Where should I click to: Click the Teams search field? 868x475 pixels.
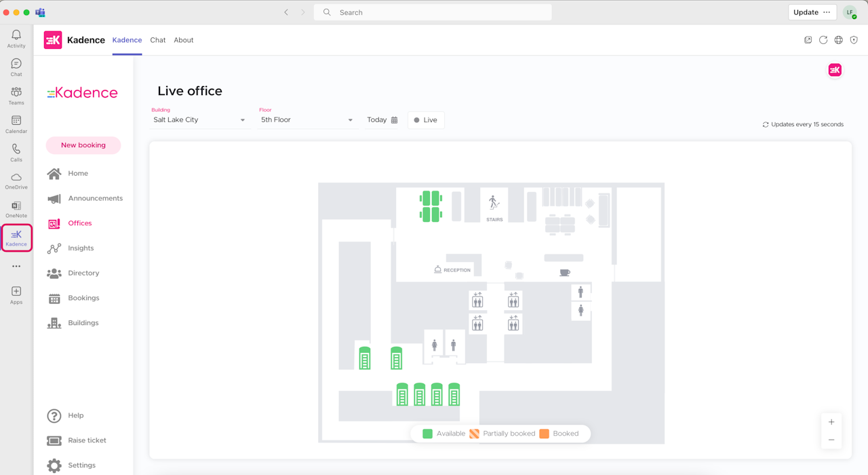coord(433,12)
